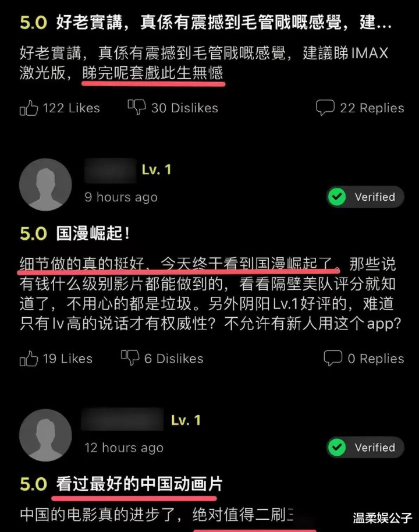Screen dimensions: 419x532
Task: Select the blurred username above 12 hours ago
Action: coord(122,419)
